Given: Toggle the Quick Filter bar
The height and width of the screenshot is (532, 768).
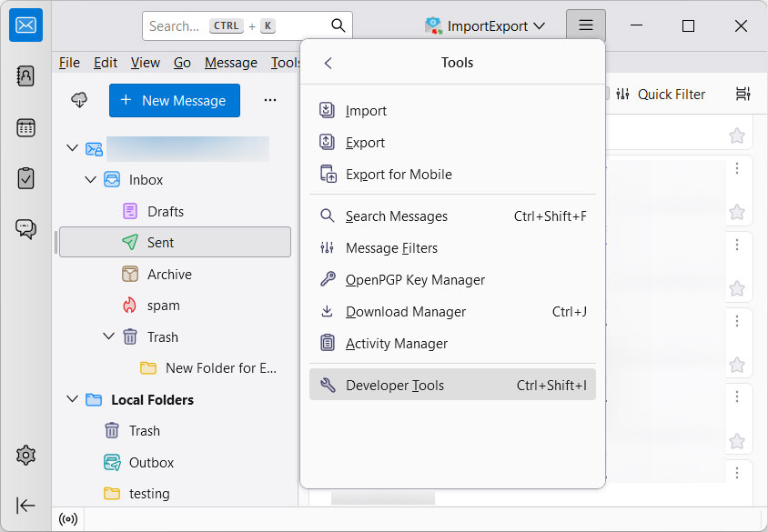Looking at the screenshot, I should 660,94.
